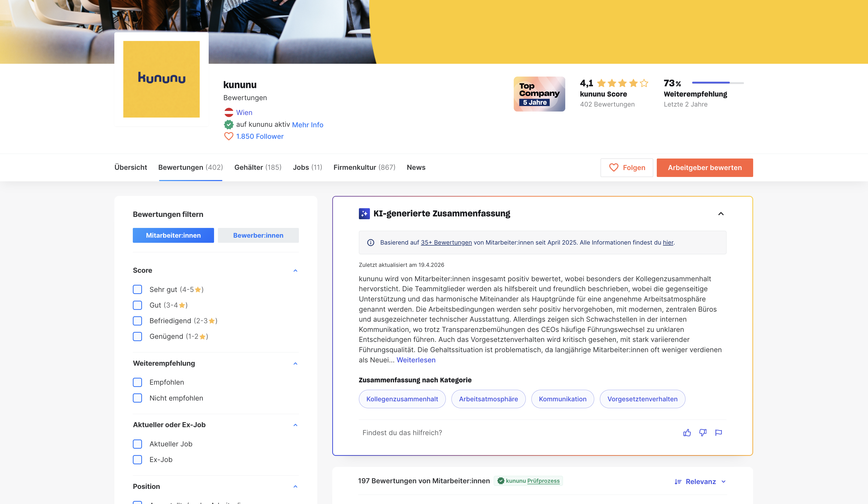This screenshot has height=504, width=868.
Task: Follow the 'hier' information link
Action: pos(668,243)
